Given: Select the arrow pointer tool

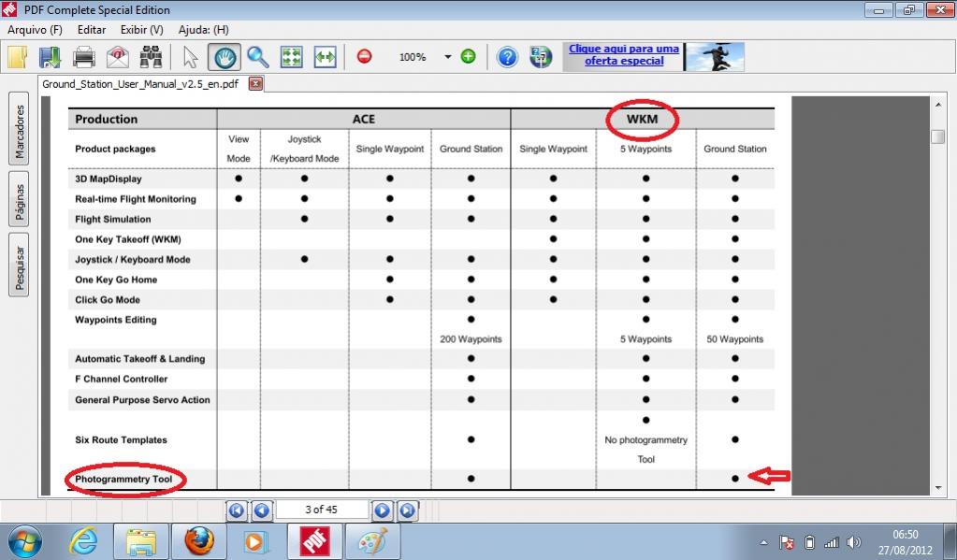Looking at the screenshot, I should tap(190, 57).
